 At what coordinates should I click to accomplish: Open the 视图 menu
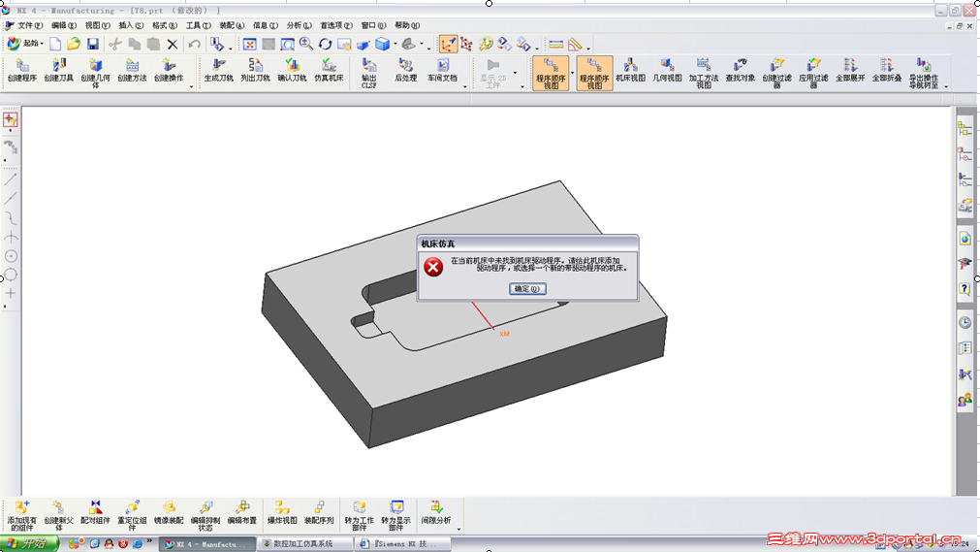coord(98,25)
